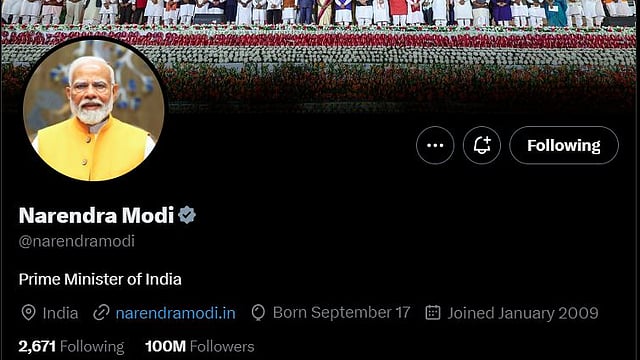Open Narendra Modi's profile picture
The image size is (640, 360).
pyautogui.click(x=93, y=110)
